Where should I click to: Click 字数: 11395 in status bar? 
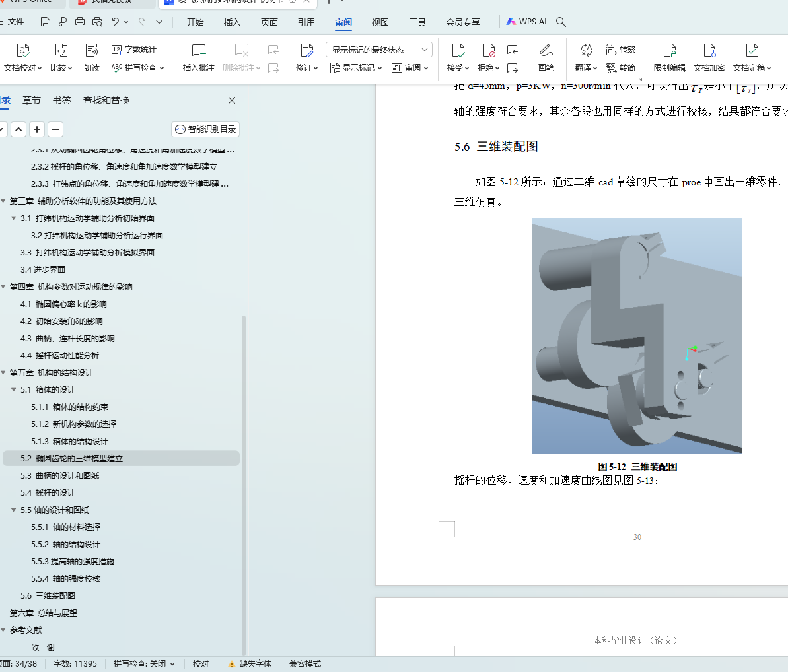click(x=75, y=664)
